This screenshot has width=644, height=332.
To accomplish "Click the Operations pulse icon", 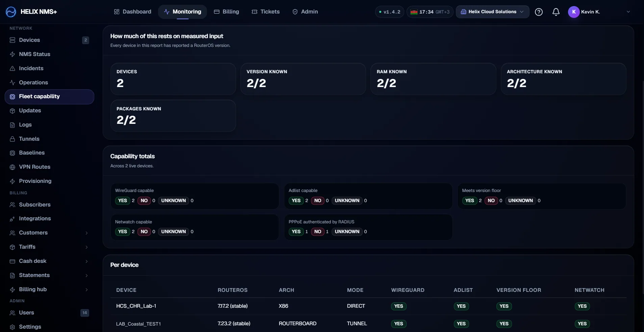I will (x=12, y=83).
